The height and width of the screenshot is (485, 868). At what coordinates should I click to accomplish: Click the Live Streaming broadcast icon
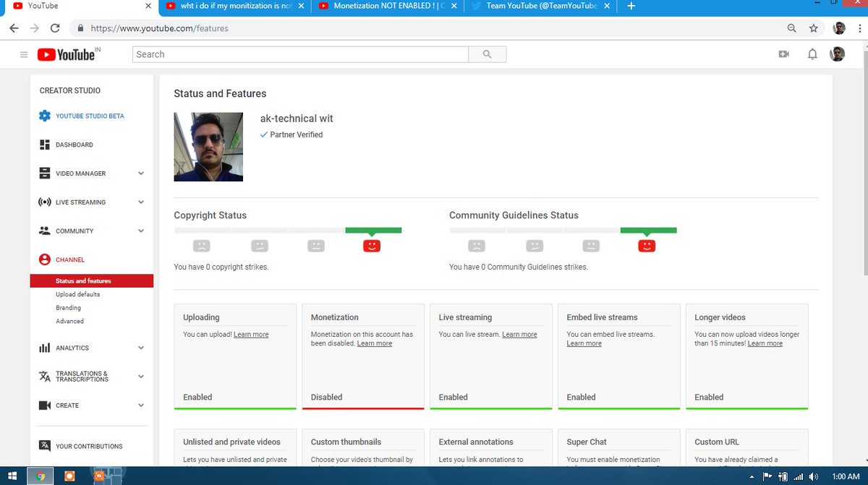click(45, 202)
